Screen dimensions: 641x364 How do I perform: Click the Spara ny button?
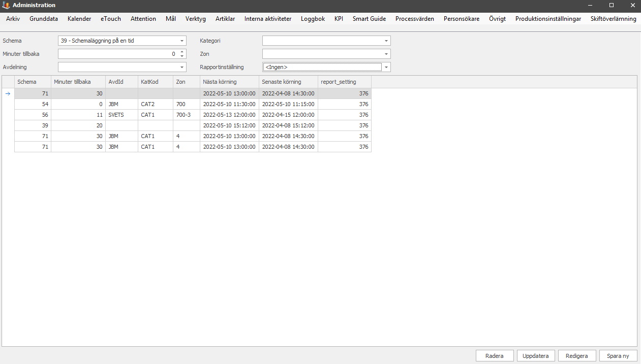618,356
